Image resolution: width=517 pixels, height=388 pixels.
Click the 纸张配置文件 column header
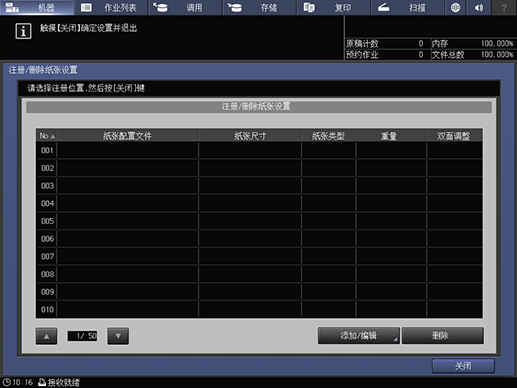tap(127, 136)
